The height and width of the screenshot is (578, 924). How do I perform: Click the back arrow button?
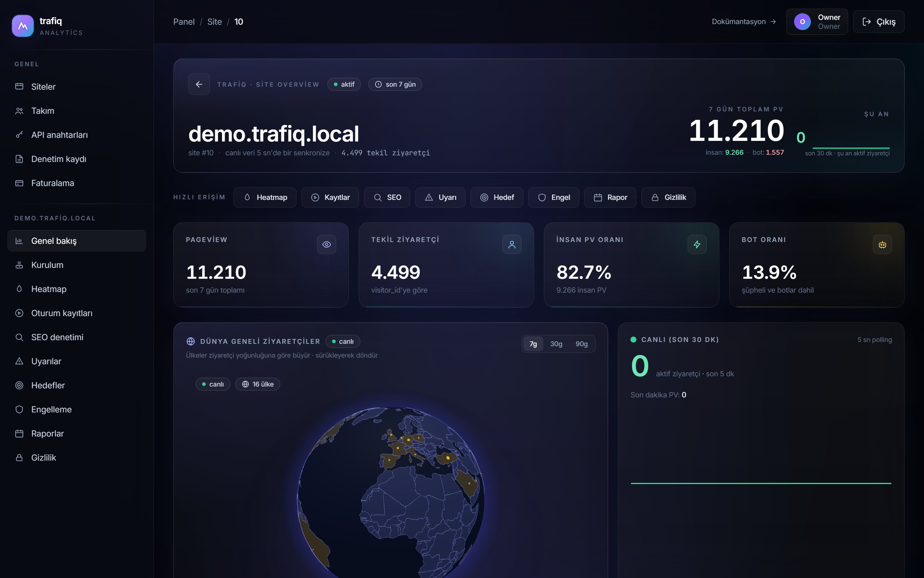[x=199, y=84]
